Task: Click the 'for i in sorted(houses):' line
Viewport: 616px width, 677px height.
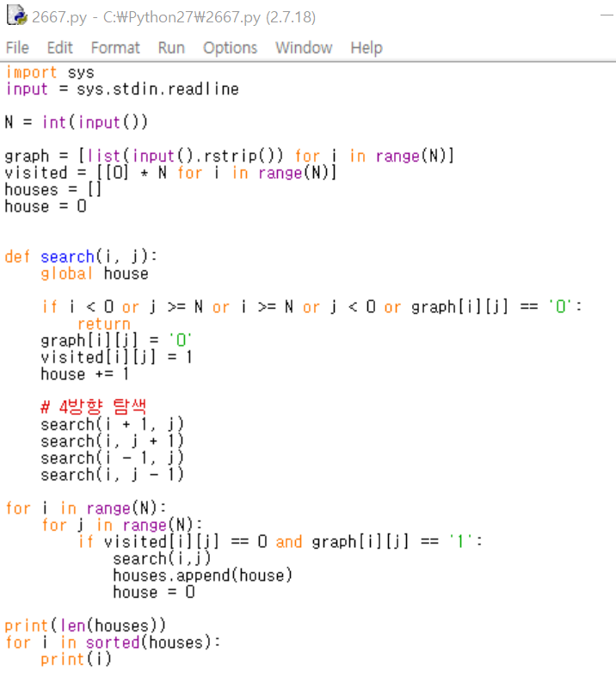Action: click(x=113, y=642)
